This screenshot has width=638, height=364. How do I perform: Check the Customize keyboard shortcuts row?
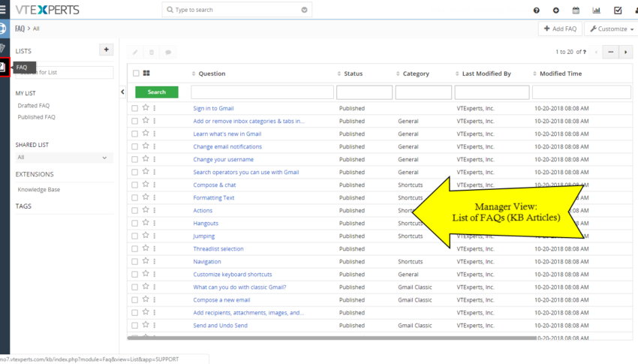click(x=134, y=274)
